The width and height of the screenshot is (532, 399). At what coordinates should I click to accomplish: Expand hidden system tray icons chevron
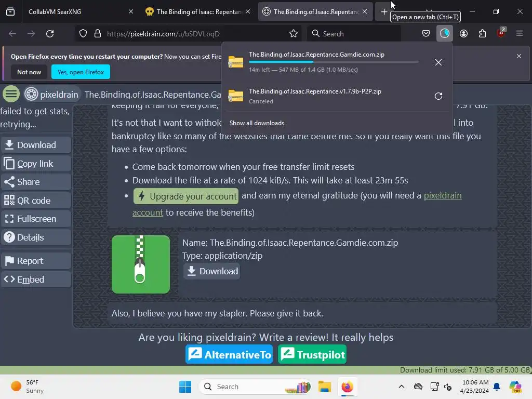click(x=402, y=387)
